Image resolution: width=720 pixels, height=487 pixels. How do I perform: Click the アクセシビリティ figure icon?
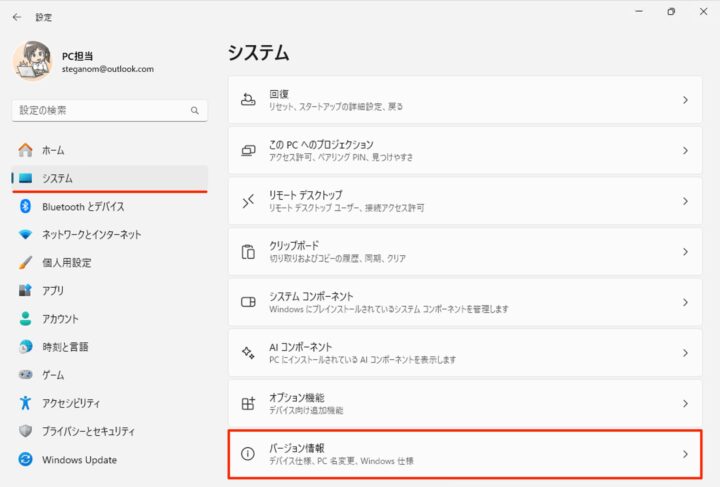[x=26, y=403]
